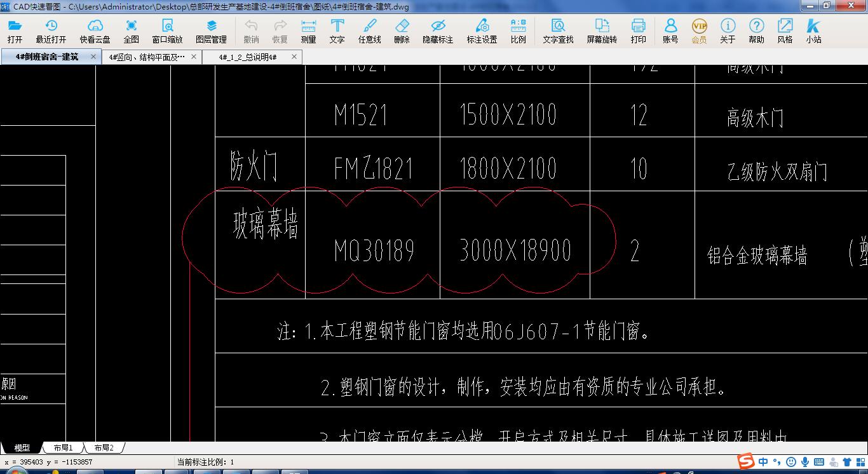868x474 pixels.
Task: Select the 布局2 layout tab
Action: point(104,447)
